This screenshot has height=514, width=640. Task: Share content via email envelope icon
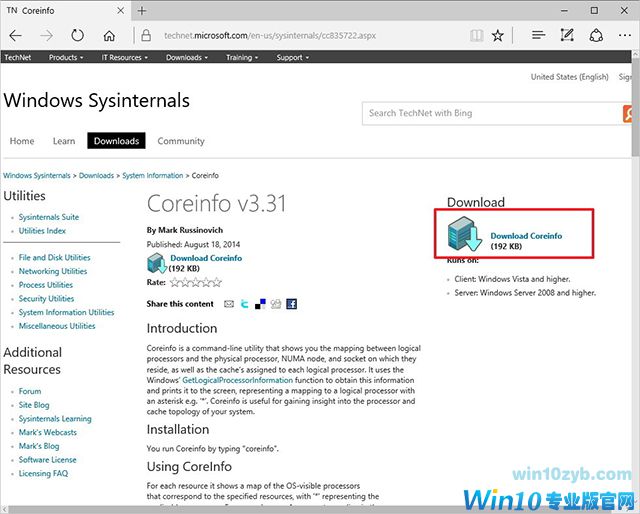229,304
